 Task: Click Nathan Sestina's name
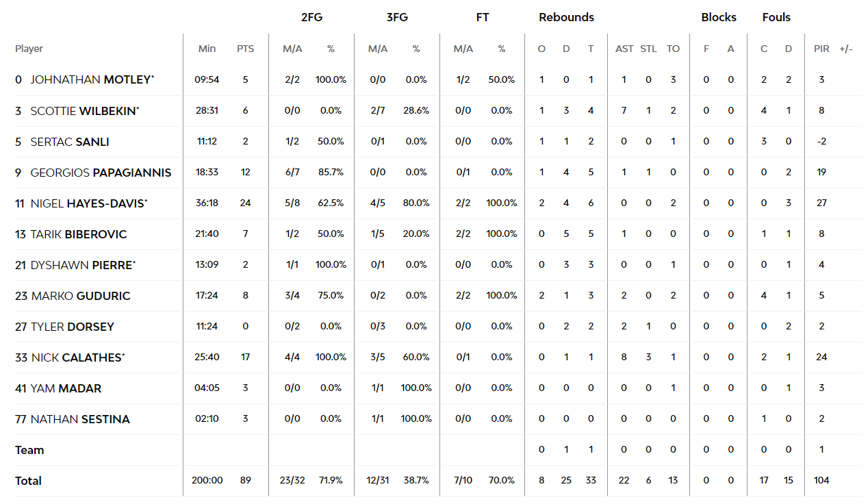click(80, 419)
